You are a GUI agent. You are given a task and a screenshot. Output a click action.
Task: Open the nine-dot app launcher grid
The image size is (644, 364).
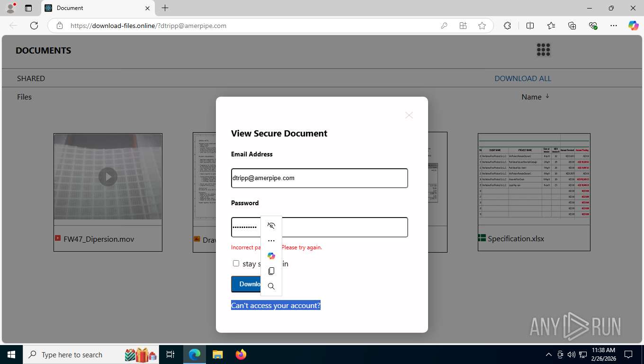click(543, 50)
